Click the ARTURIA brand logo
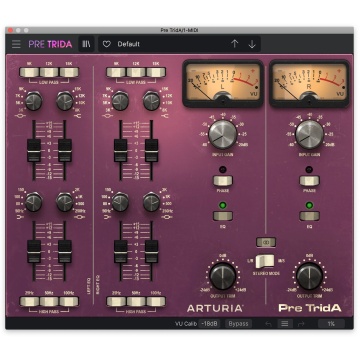Screen dimensions: 360x360 [x=215, y=309]
